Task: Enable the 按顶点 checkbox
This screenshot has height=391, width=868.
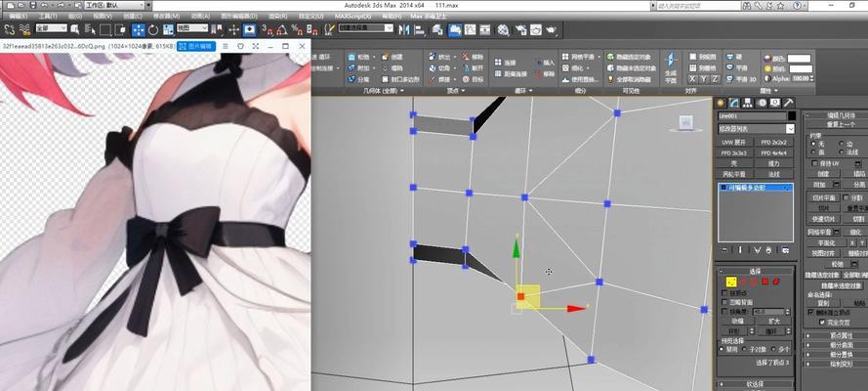Action: 725,292
